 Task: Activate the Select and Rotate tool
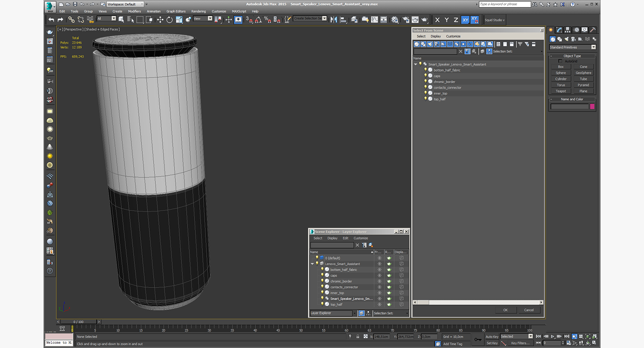[169, 20]
